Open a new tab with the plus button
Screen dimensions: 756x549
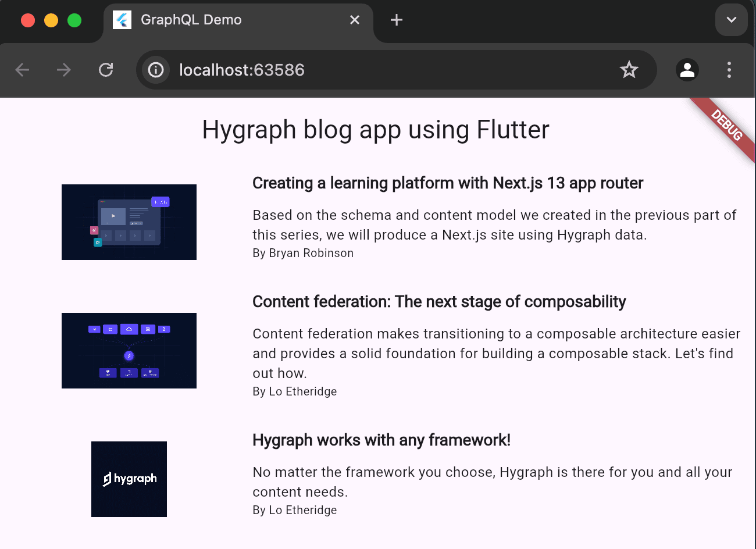tap(397, 19)
